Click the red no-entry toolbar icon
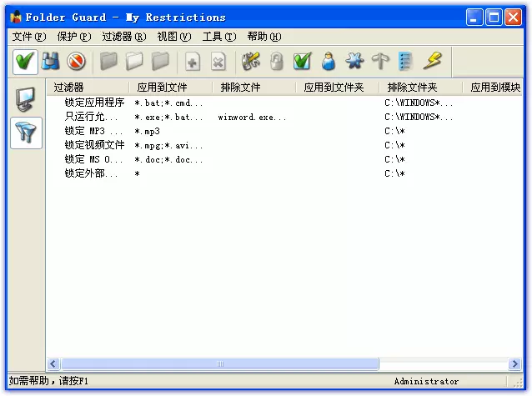Viewport: 532px width, 396px height. pyautogui.click(x=77, y=62)
